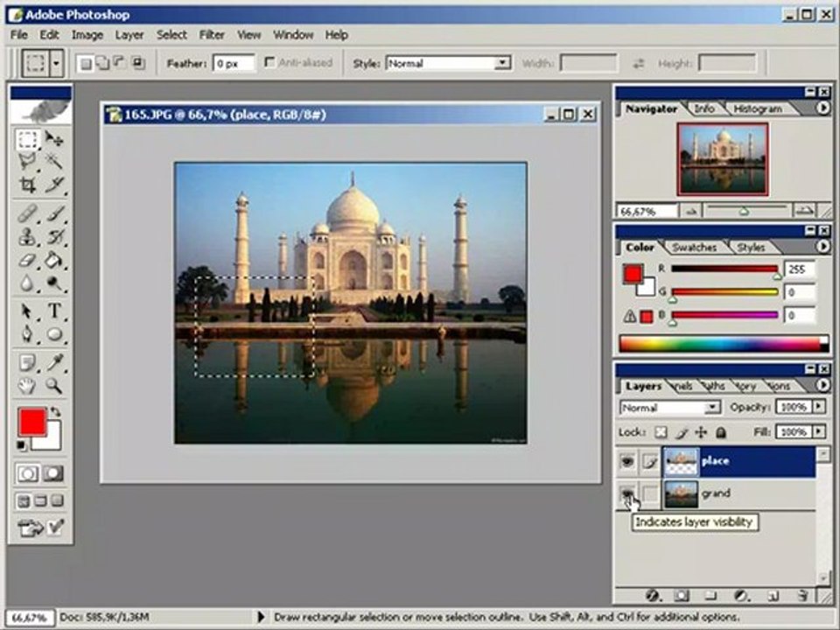The height and width of the screenshot is (630, 840).
Task: Lock image pixels in Layers panel
Action: click(x=682, y=432)
